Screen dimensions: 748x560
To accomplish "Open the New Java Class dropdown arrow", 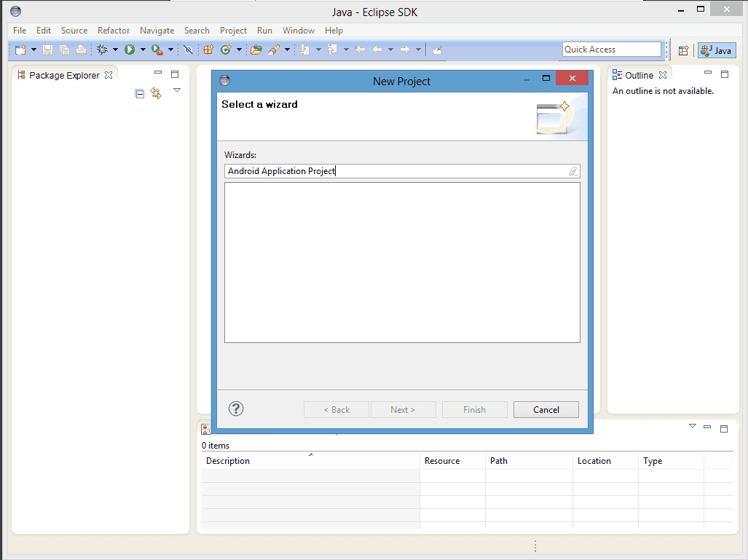I will [239, 50].
